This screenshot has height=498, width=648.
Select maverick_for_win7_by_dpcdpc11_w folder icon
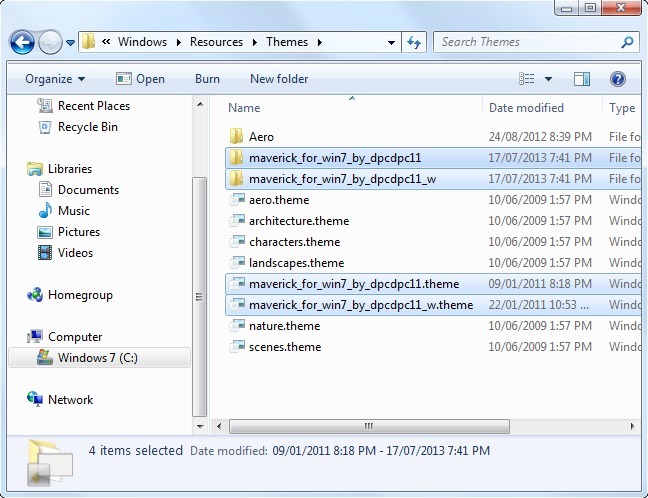coord(236,179)
